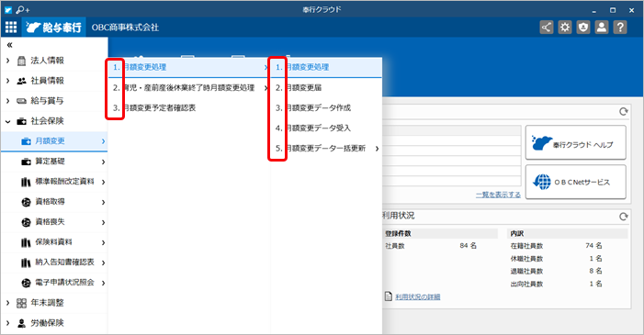Open 電子申請状況照会 in the sidebar
Viewport: 644px width, 335px height.
click(x=54, y=283)
